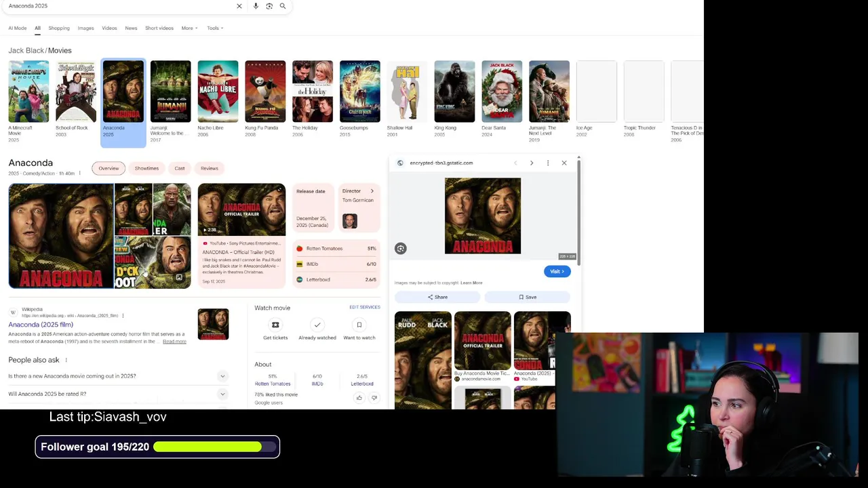
Task: Mark movie as Already watched
Action: point(317,325)
